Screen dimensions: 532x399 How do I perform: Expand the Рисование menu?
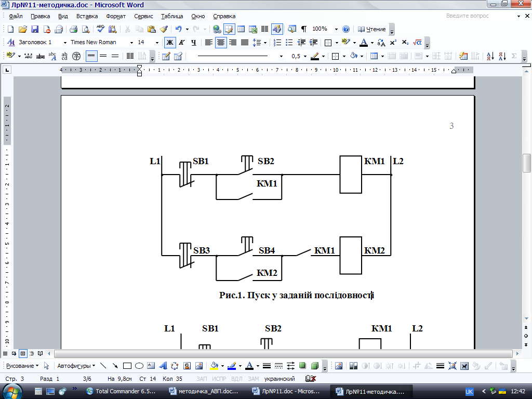tap(22, 366)
